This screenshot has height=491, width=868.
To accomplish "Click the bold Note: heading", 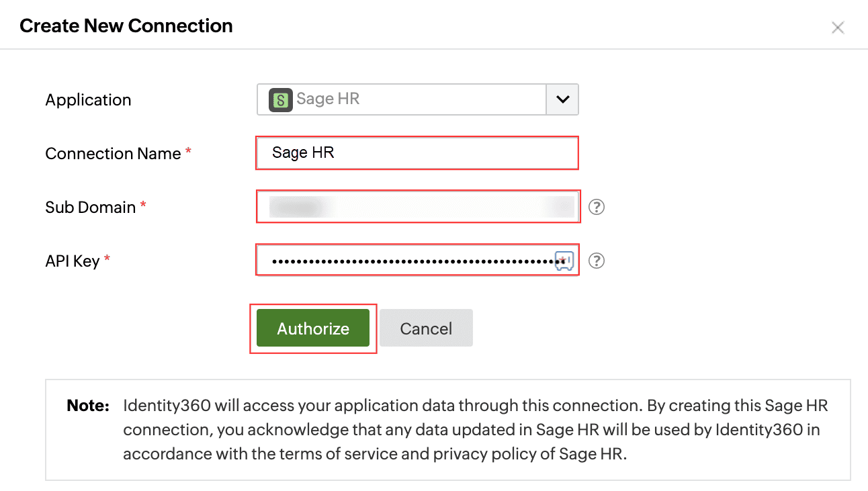I will pyautogui.click(x=88, y=406).
